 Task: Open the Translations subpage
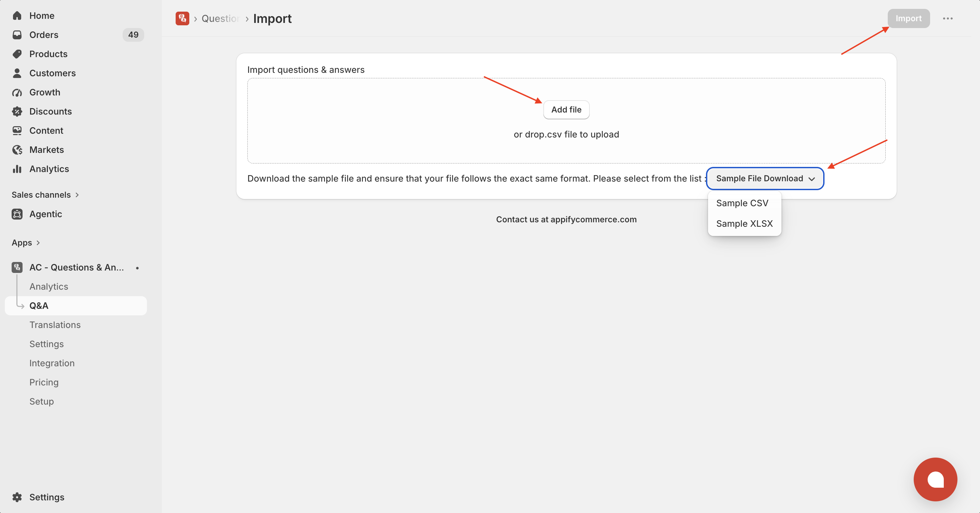point(55,325)
